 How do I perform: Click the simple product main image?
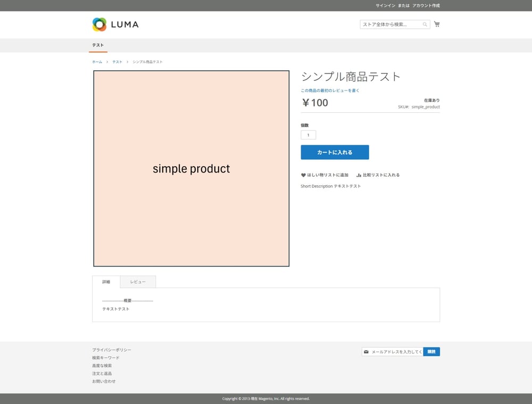[x=191, y=168]
